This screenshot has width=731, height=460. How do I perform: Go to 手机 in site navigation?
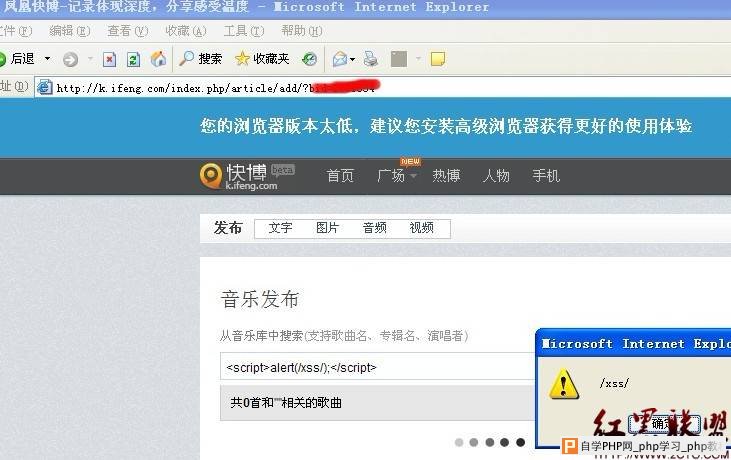pos(546,176)
